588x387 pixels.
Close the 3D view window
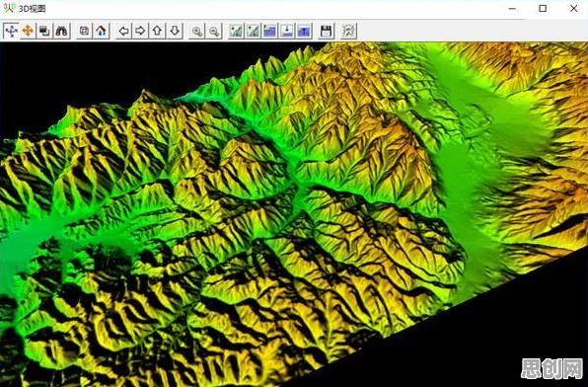coord(574,8)
